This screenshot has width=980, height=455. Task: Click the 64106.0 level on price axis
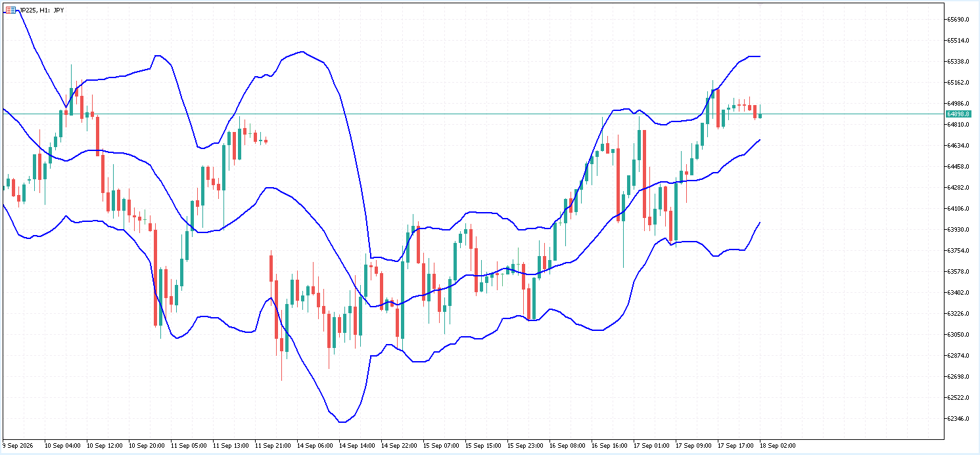(x=959, y=209)
